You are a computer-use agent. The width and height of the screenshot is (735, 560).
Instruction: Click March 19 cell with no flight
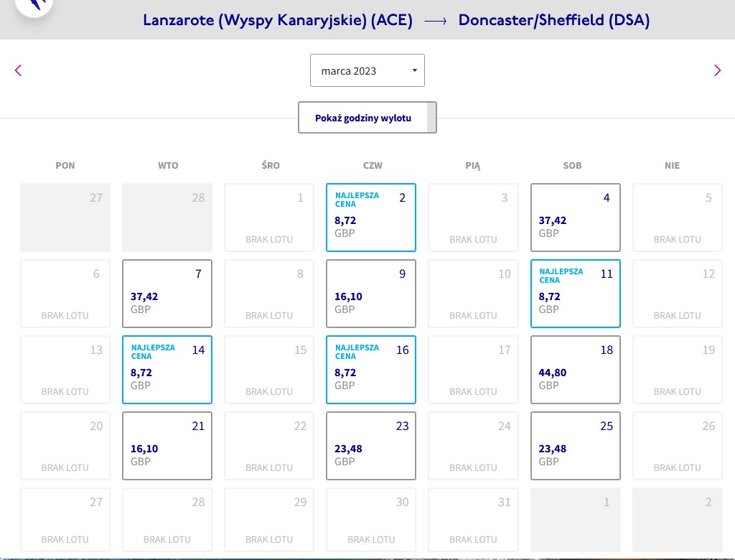click(678, 370)
